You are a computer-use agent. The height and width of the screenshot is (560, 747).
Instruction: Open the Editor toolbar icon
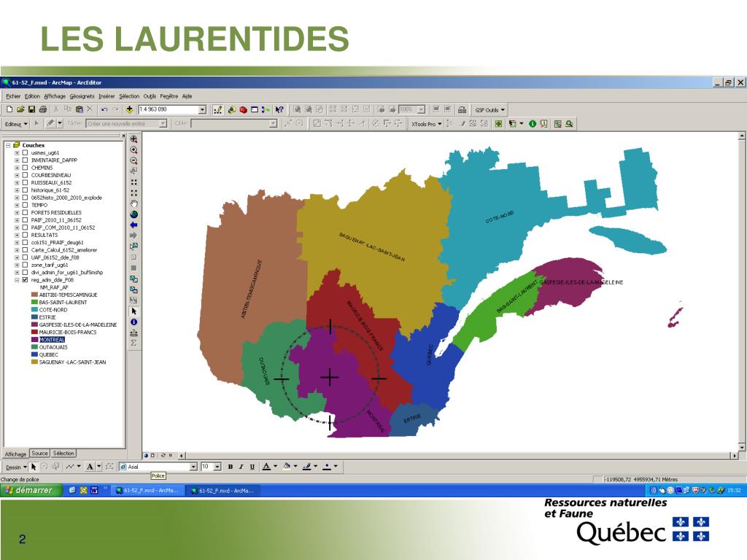point(217,109)
